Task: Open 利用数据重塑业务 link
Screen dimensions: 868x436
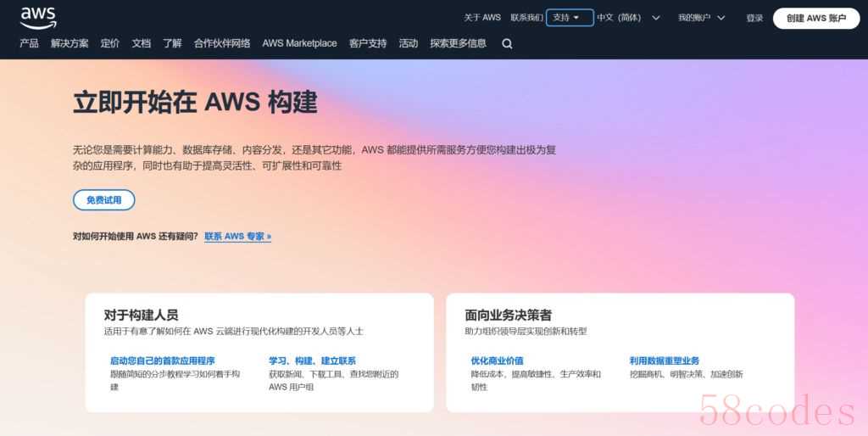Action: [665, 361]
